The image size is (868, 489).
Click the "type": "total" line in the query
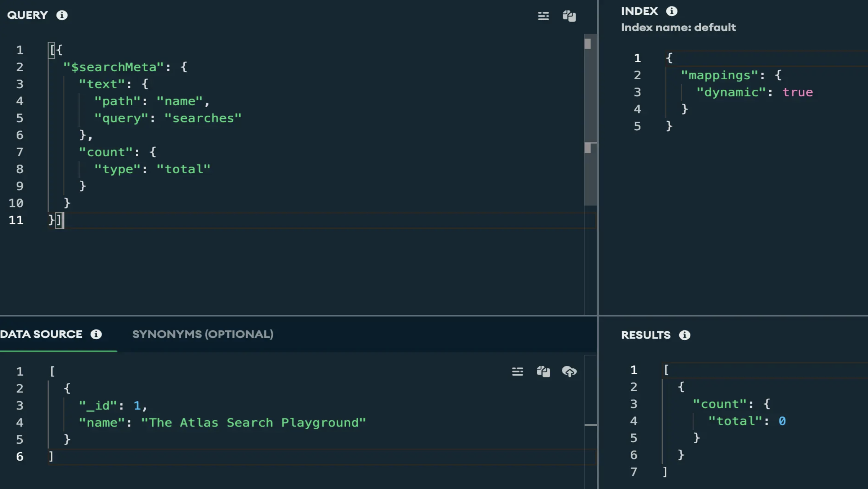tap(152, 169)
